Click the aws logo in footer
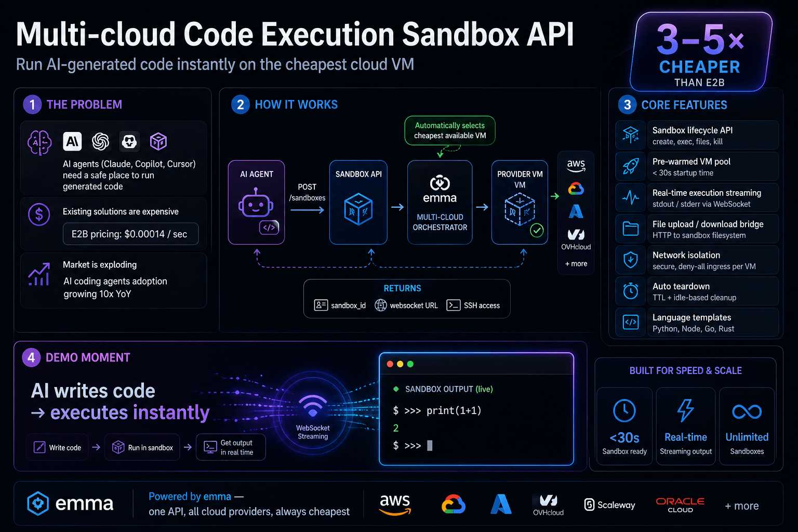Viewport: 798px width, 532px height. point(395,504)
